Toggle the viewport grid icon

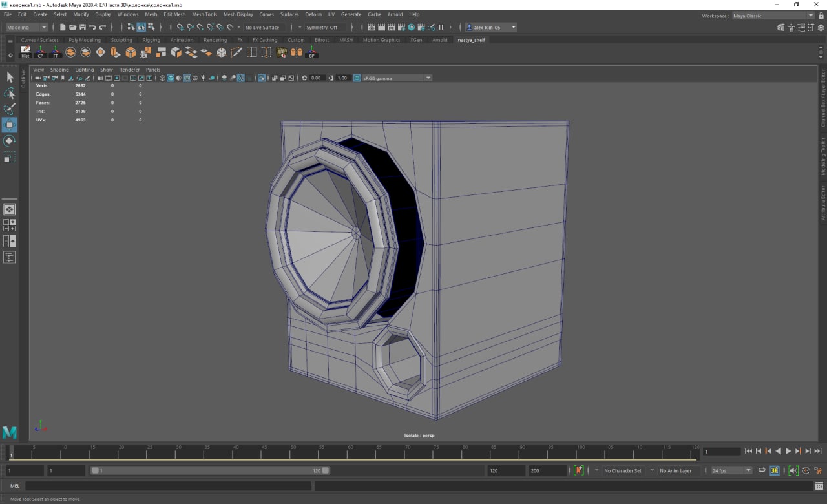(x=100, y=78)
